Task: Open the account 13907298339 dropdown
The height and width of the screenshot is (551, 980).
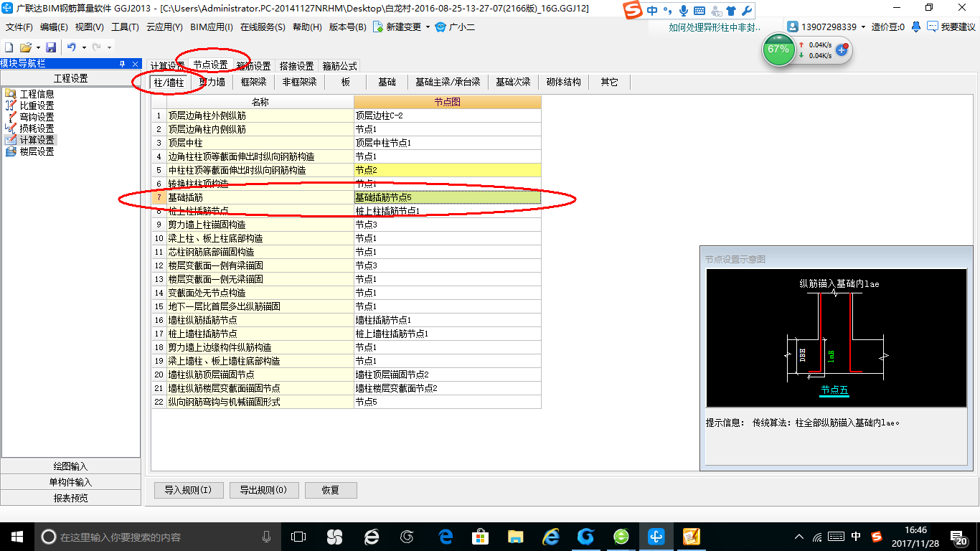Action: (x=863, y=27)
